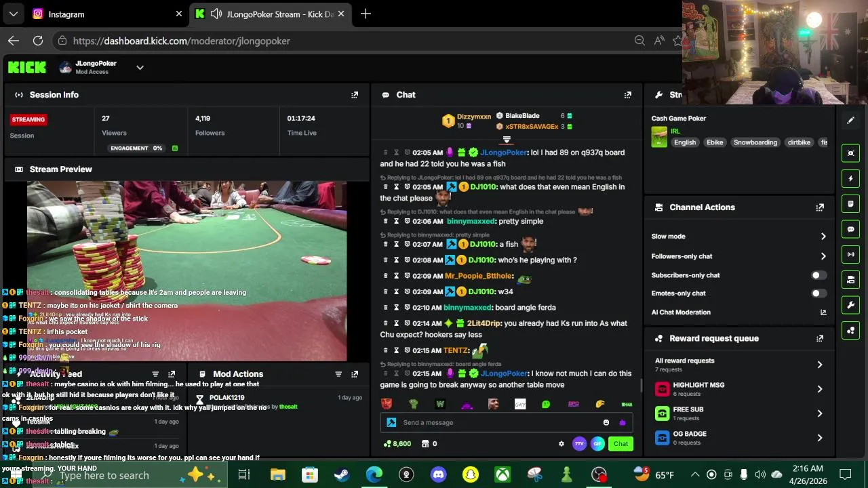
Task: Open the Windows notification center
Action: tap(845, 474)
